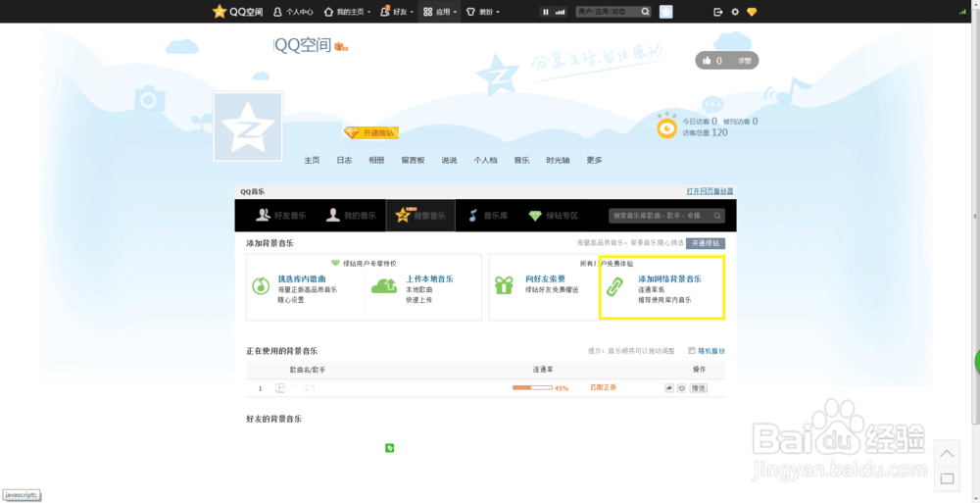Open 应用 dropdown menu
Screen dimensions: 980x503
[440, 12]
